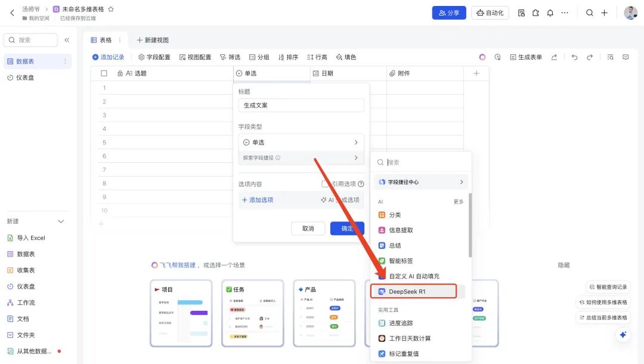This screenshot has height=364, width=644.
Task: Open 视图配置 view settings
Action: (195, 57)
